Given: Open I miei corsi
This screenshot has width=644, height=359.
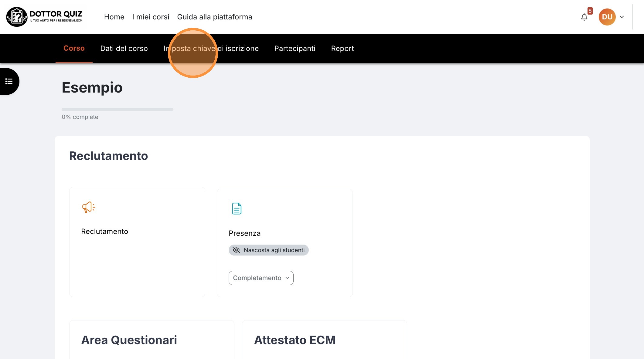Looking at the screenshot, I should [x=151, y=17].
